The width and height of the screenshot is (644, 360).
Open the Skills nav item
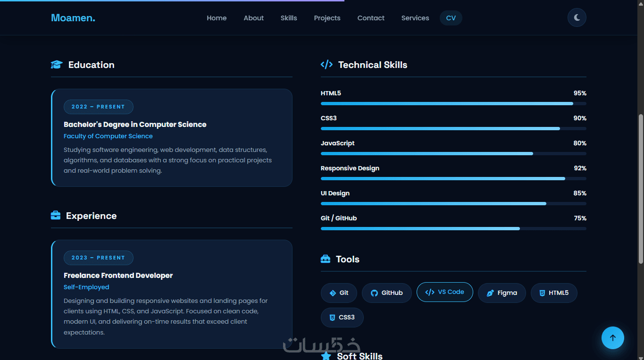tap(289, 18)
